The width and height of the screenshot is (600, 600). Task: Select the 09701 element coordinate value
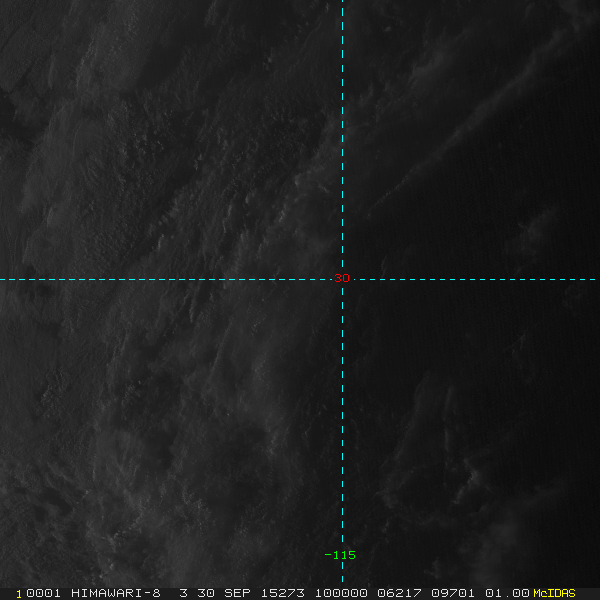453,593
